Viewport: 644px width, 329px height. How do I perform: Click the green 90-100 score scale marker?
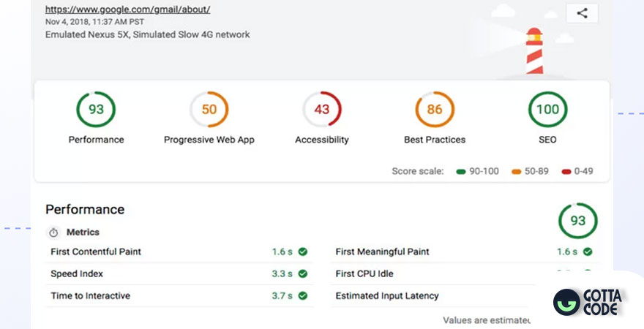[461, 172]
